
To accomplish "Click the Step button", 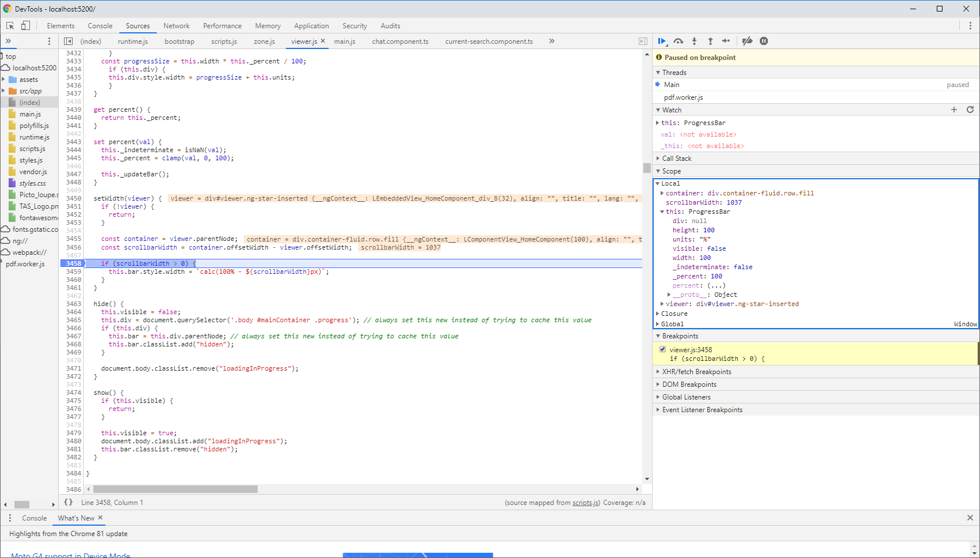I will pos(726,41).
